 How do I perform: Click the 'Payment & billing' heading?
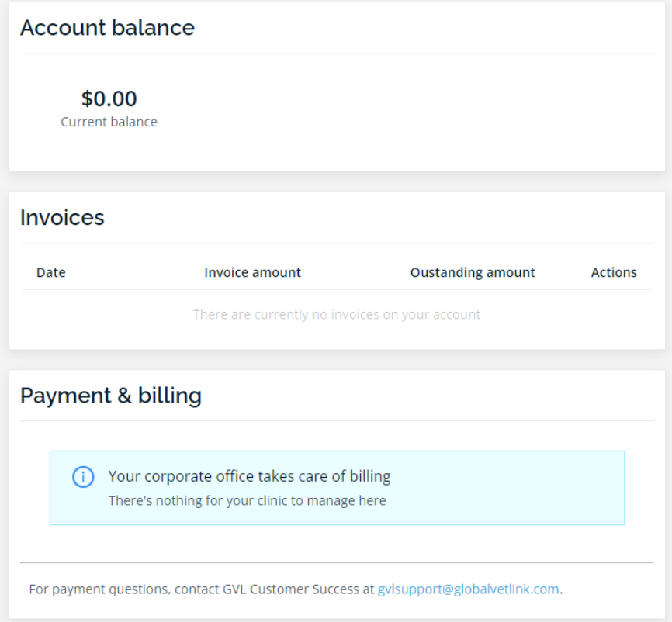[111, 396]
